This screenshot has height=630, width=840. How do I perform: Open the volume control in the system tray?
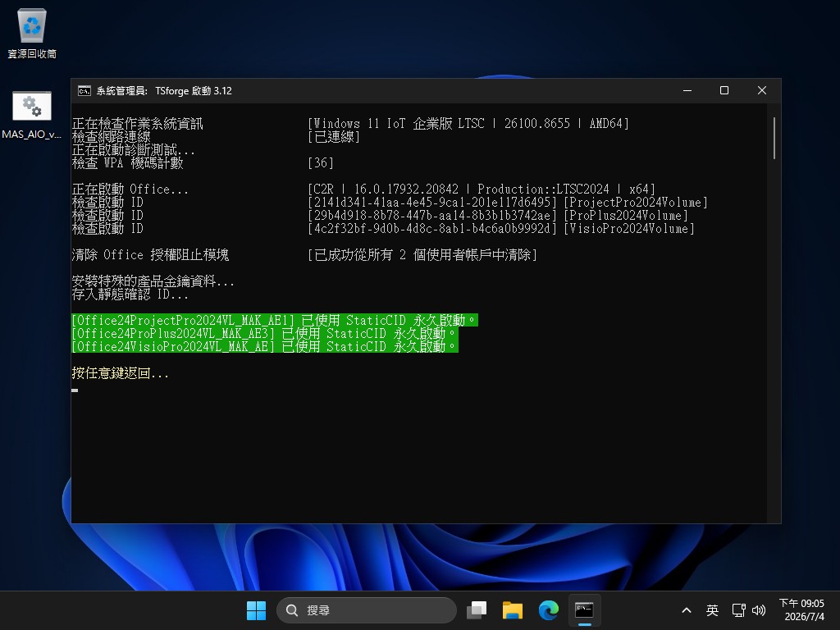pyautogui.click(x=759, y=610)
